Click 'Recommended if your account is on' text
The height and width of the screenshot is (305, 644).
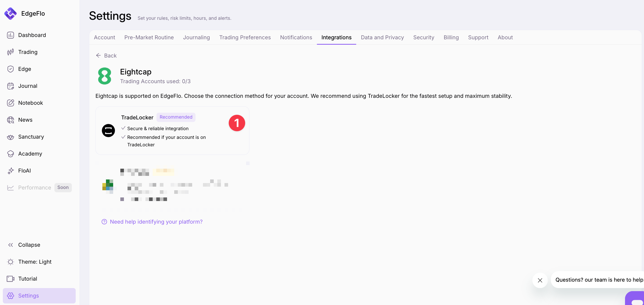click(x=167, y=137)
